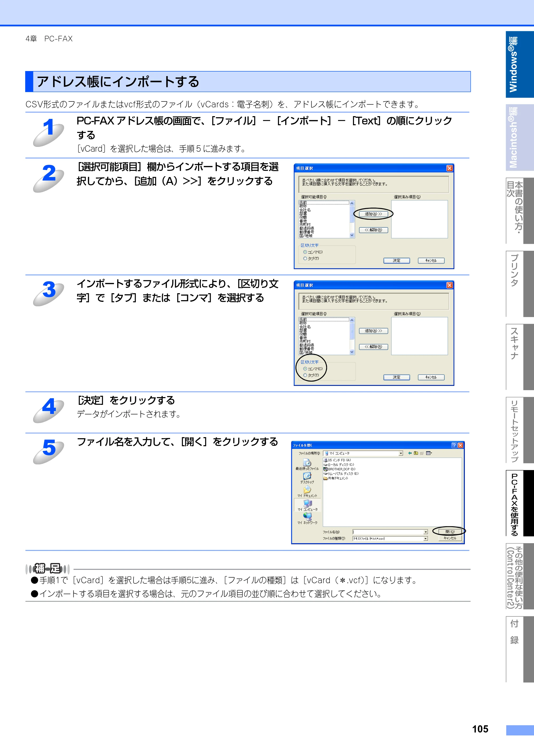534x756 pixels.
Task: Select マイ ドキュメント in the places bar
Action: [x=307, y=492]
